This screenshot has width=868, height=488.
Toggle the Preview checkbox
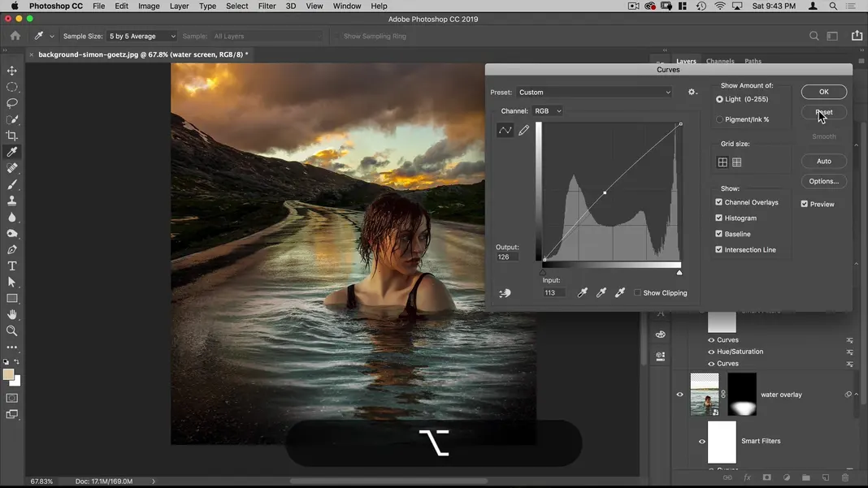pyautogui.click(x=805, y=204)
